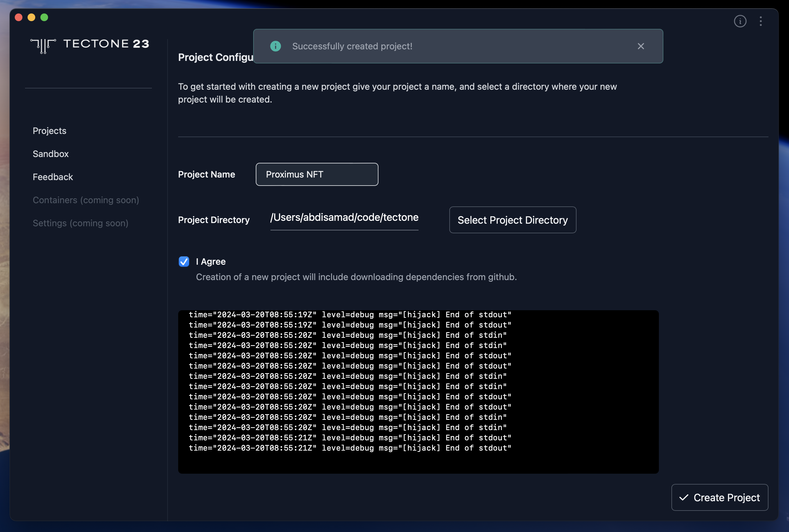The height and width of the screenshot is (532, 789).
Task: Select Containers (coming soon) item
Action: (x=86, y=200)
